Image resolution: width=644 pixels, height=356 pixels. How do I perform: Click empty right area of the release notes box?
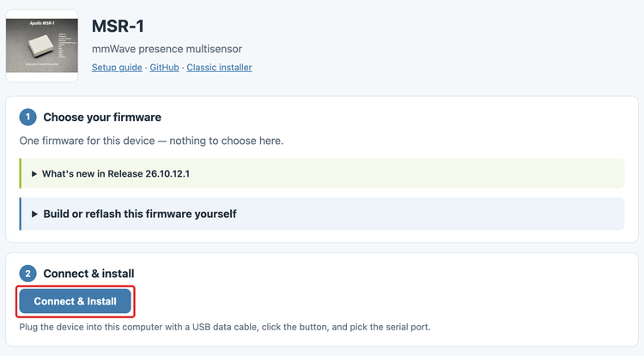click(x=410, y=173)
